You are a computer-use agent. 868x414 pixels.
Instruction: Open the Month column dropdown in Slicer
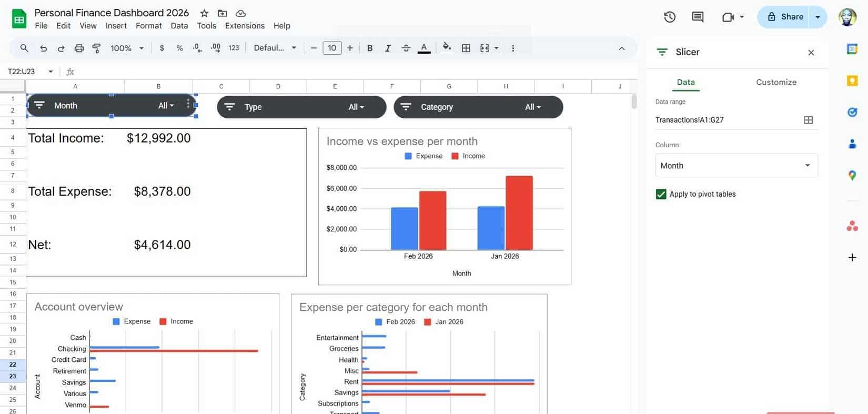pyautogui.click(x=736, y=166)
